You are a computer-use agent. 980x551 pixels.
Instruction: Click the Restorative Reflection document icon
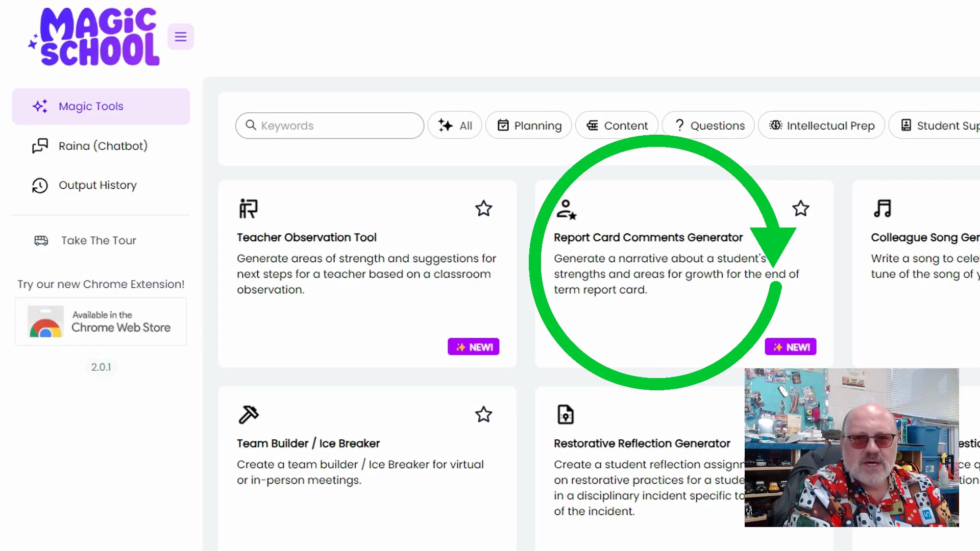click(566, 414)
